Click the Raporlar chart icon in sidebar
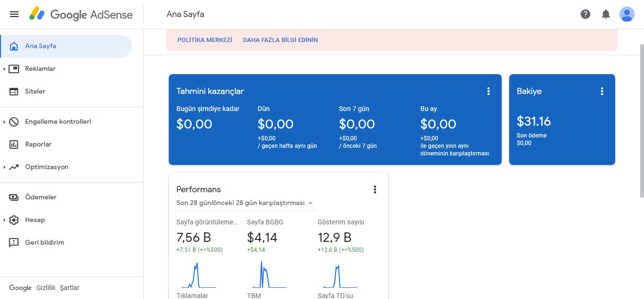Image resolution: width=644 pixels, height=299 pixels. coord(14,145)
